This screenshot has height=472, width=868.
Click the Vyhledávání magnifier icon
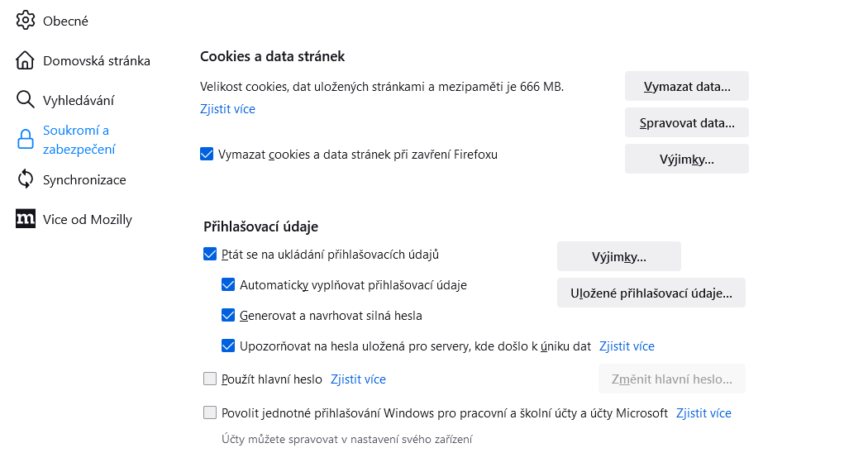(x=26, y=100)
